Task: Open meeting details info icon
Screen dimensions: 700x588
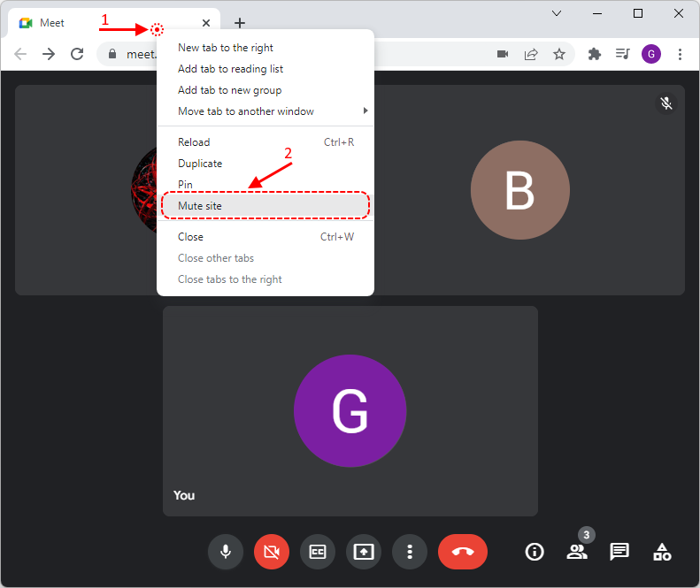Action: coord(535,552)
